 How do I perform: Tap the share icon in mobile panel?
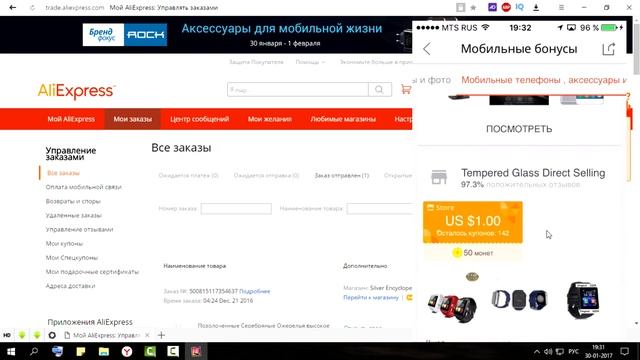click(x=609, y=49)
